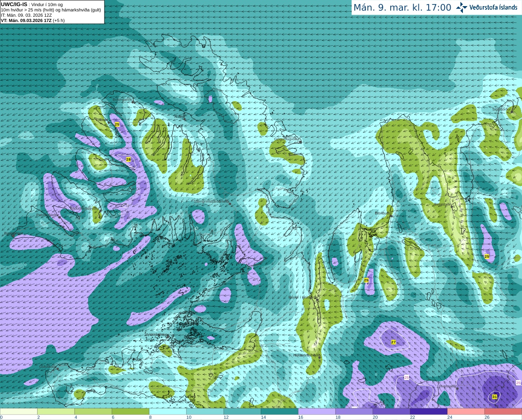Click the Steingrímsfjarðarheiði station label
Viewport: 522px width, 420px height.
[x=211, y=201]
